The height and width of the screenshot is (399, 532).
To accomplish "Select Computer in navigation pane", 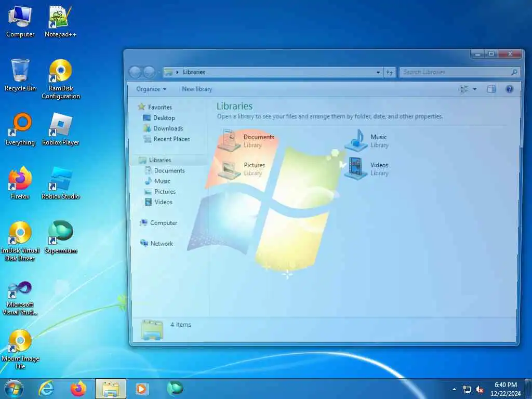I will tap(158, 223).
